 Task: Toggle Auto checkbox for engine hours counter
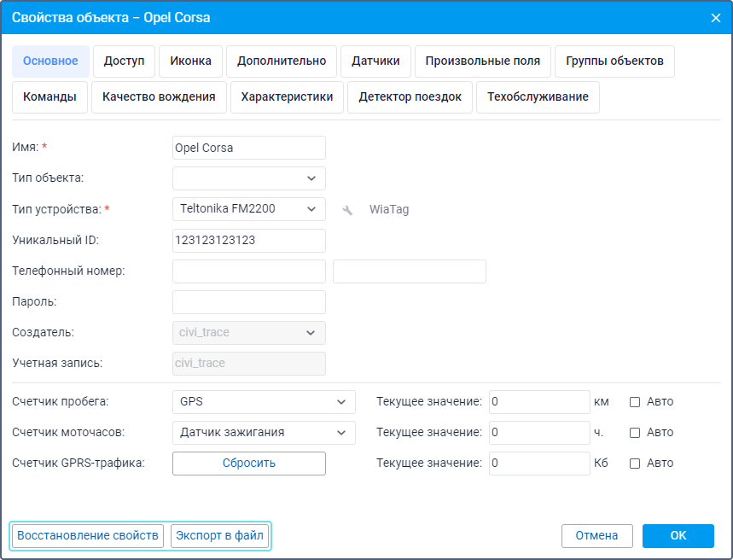635,433
